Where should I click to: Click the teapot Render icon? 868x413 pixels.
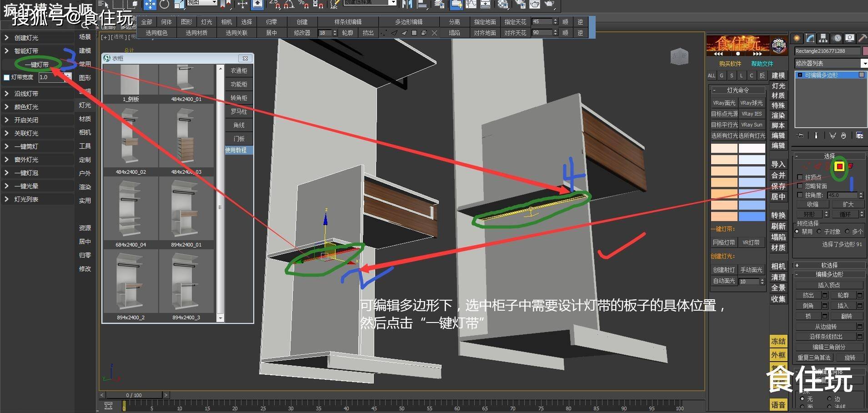pyautogui.click(x=550, y=5)
